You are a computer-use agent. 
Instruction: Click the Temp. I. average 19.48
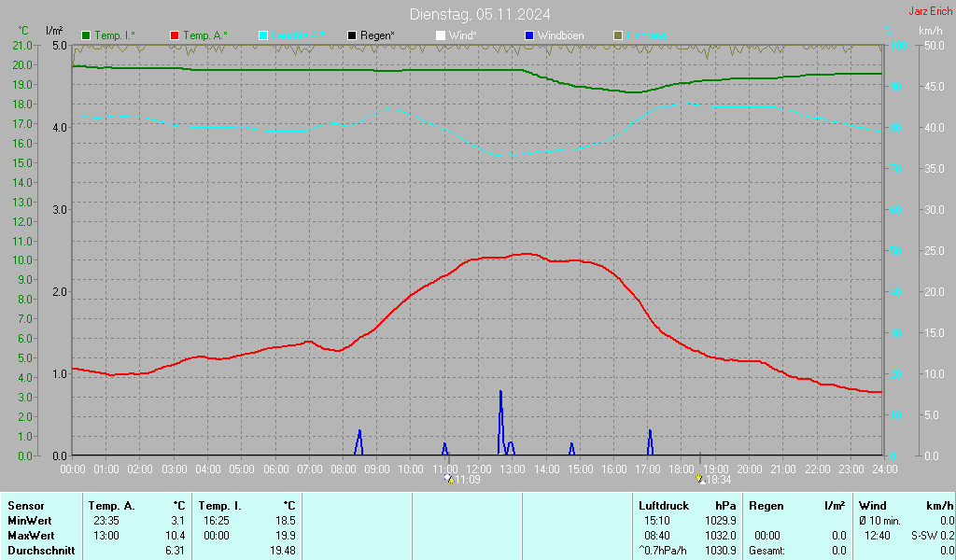[283, 551]
